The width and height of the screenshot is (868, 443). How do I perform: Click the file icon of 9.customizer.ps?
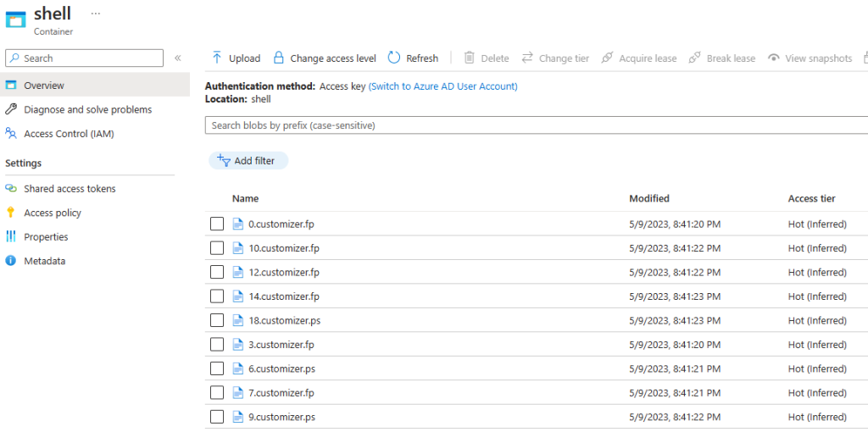coord(237,417)
